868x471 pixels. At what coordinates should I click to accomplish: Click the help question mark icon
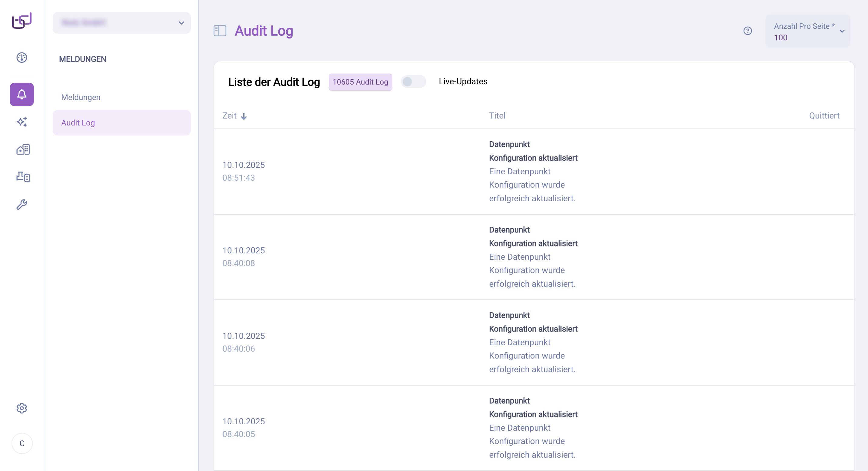(x=748, y=31)
